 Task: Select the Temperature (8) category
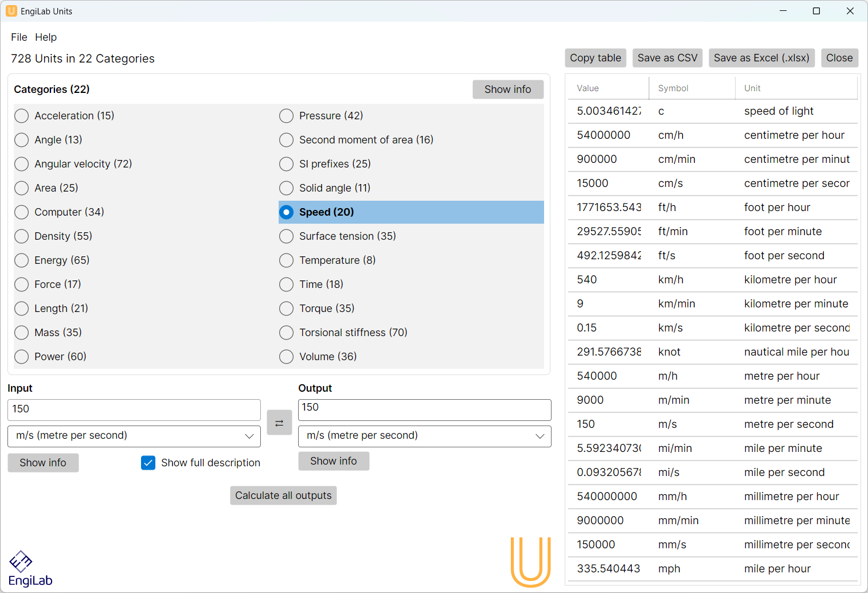(287, 260)
